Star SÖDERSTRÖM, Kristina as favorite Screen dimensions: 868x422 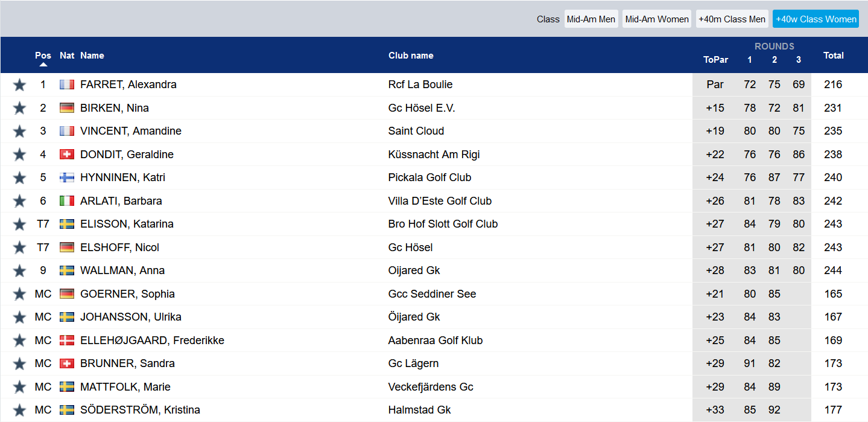click(x=19, y=411)
